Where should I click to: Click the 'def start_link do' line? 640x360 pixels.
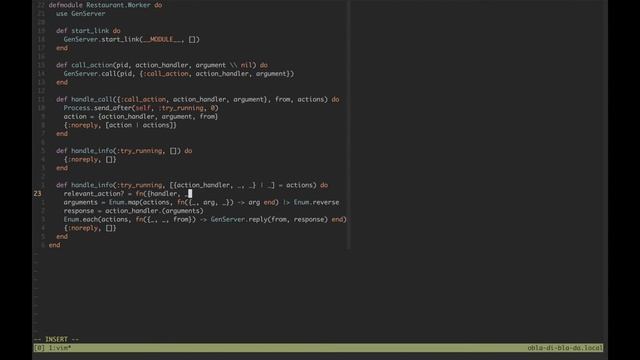[x=88, y=31]
